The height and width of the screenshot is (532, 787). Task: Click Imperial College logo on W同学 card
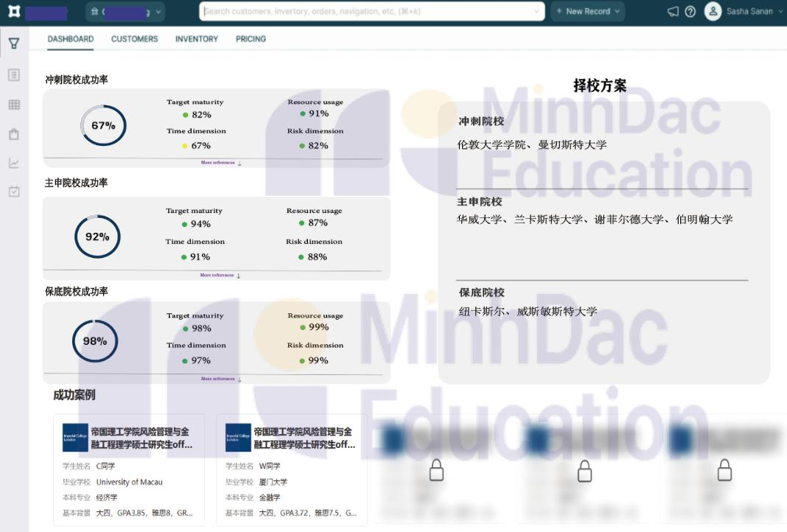(238, 438)
